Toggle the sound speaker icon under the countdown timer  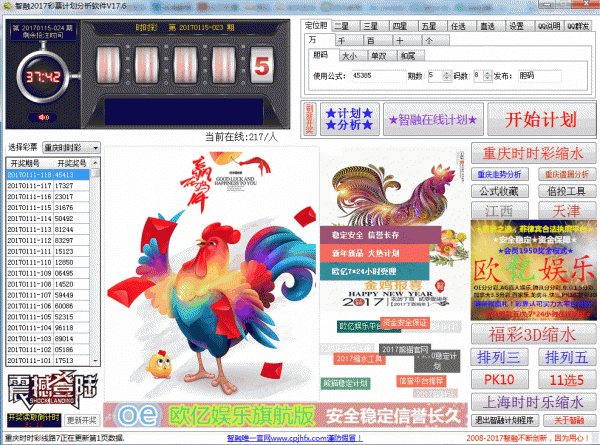tap(43, 117)
